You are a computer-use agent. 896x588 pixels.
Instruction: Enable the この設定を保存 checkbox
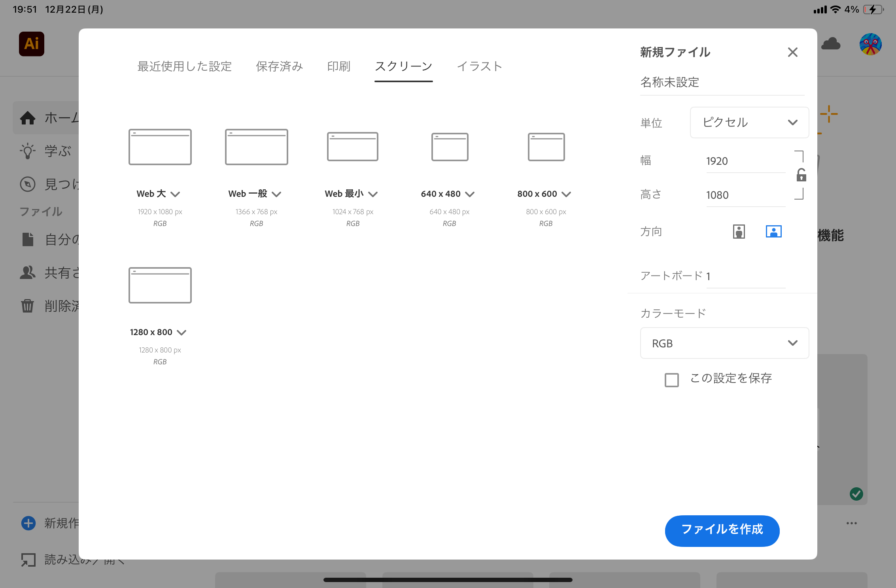click(x=671, y=380)
